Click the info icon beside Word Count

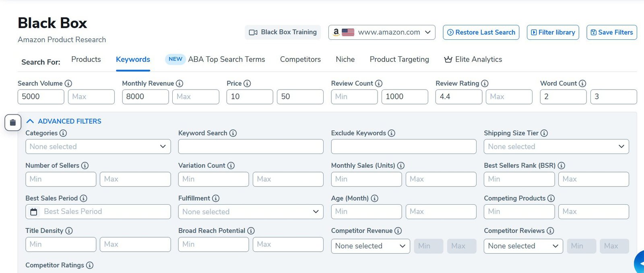[x=582, y=83]
